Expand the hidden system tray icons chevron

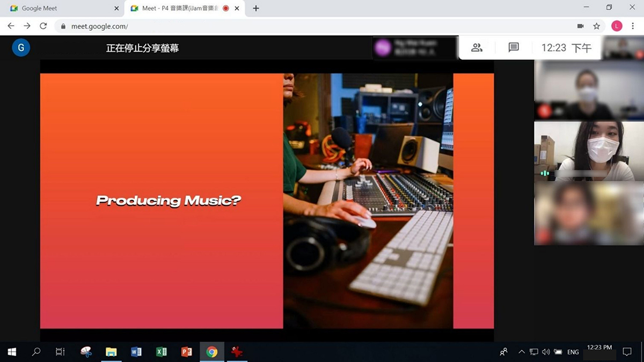point(521,352)
